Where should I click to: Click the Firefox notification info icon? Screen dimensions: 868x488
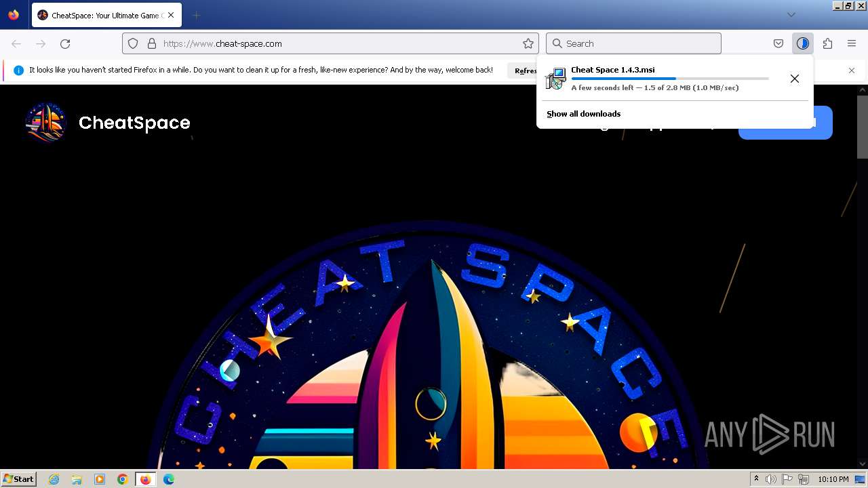tap(18, 70)
